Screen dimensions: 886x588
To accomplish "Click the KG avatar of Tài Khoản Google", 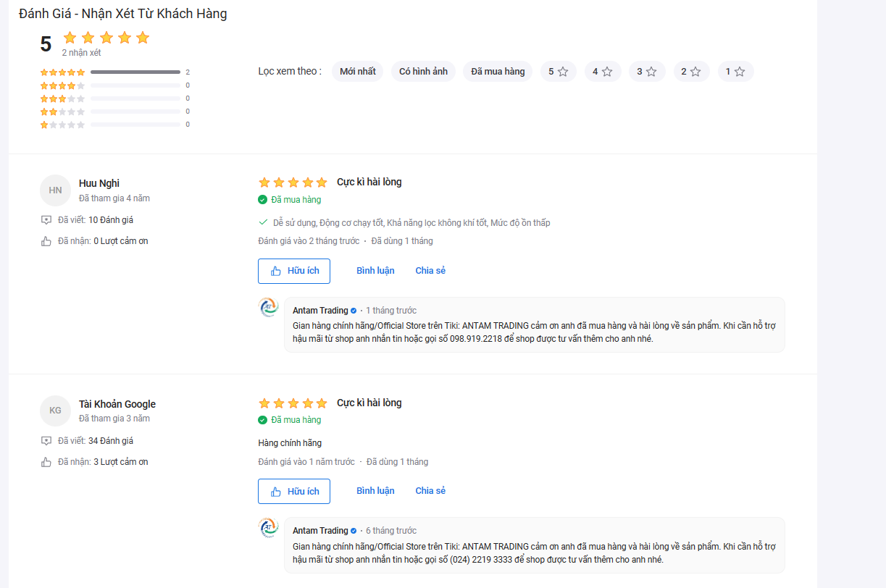I will tap(55, 411).
